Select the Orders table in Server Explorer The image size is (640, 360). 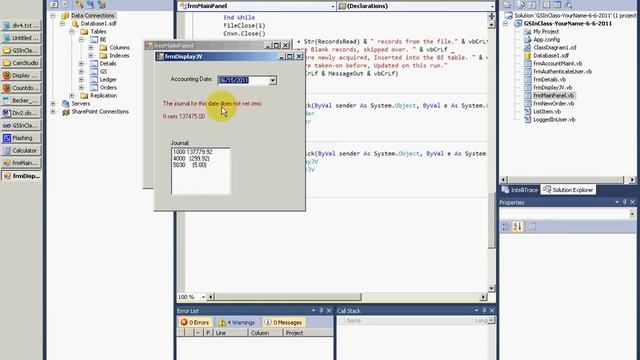[108, 87]
